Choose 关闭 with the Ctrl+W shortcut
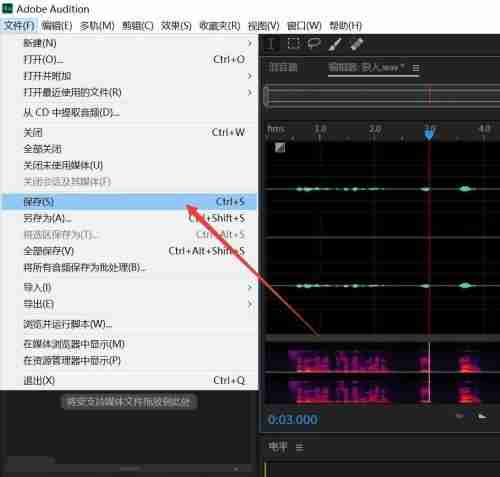 coord(129,133)
